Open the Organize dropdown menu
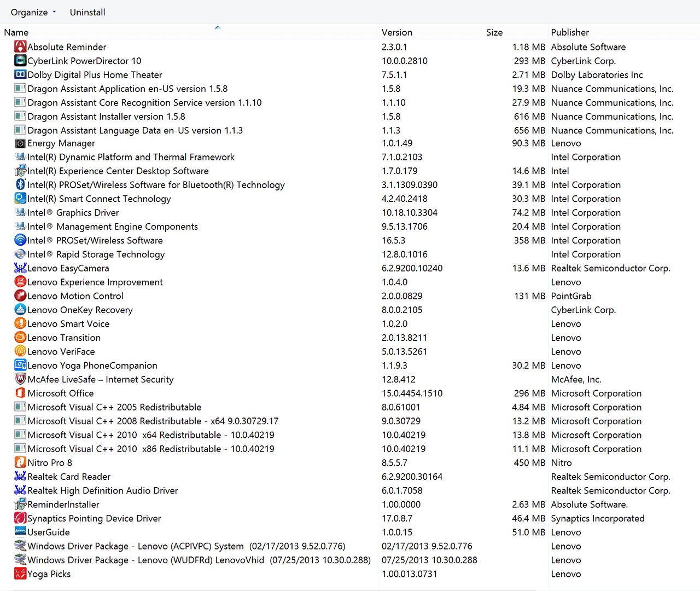Image resolution: width=700 pixels, height=591 pixels. (x=33, y=12)
